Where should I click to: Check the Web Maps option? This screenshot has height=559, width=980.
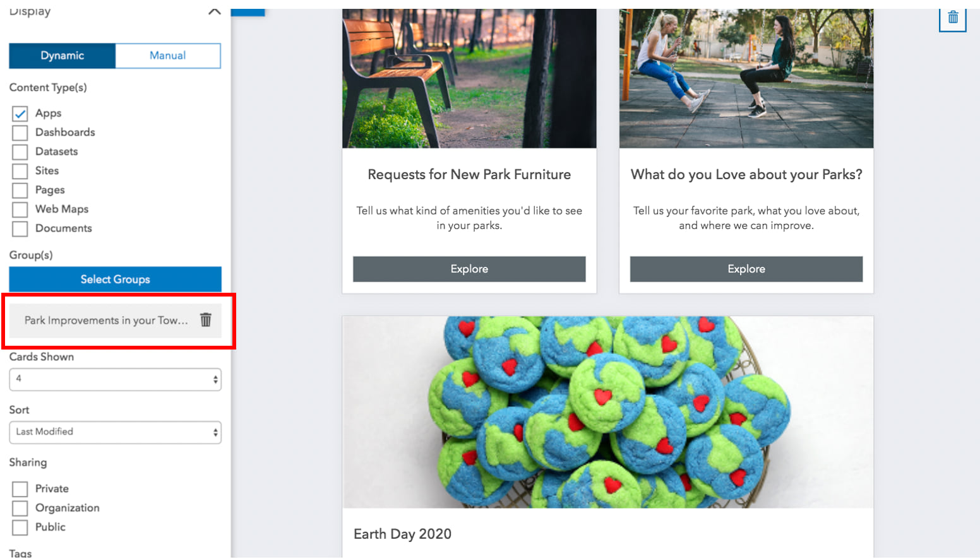click(20, 209)
